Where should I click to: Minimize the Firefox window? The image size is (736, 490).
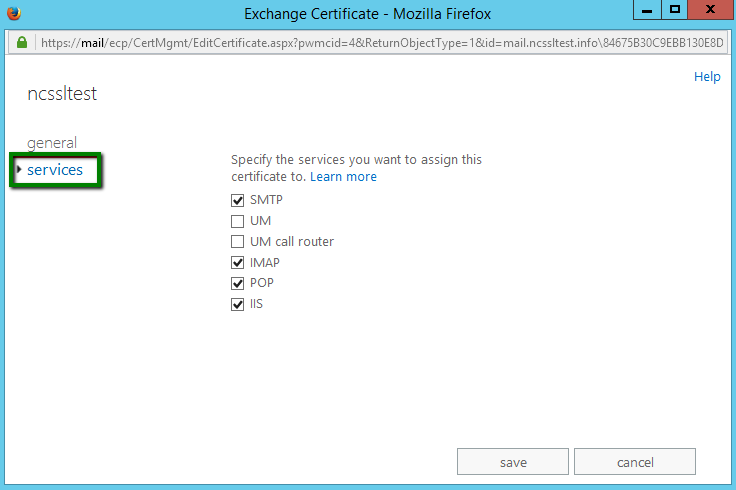coord(647,10)
